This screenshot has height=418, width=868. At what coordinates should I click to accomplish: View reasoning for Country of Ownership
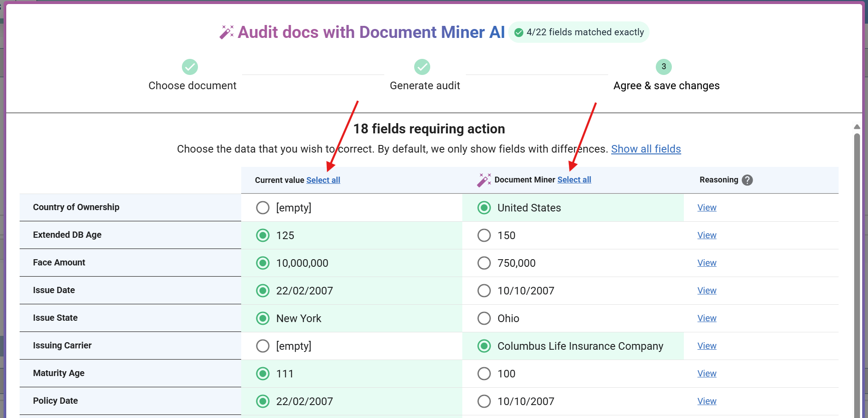(x=707, y=208)
